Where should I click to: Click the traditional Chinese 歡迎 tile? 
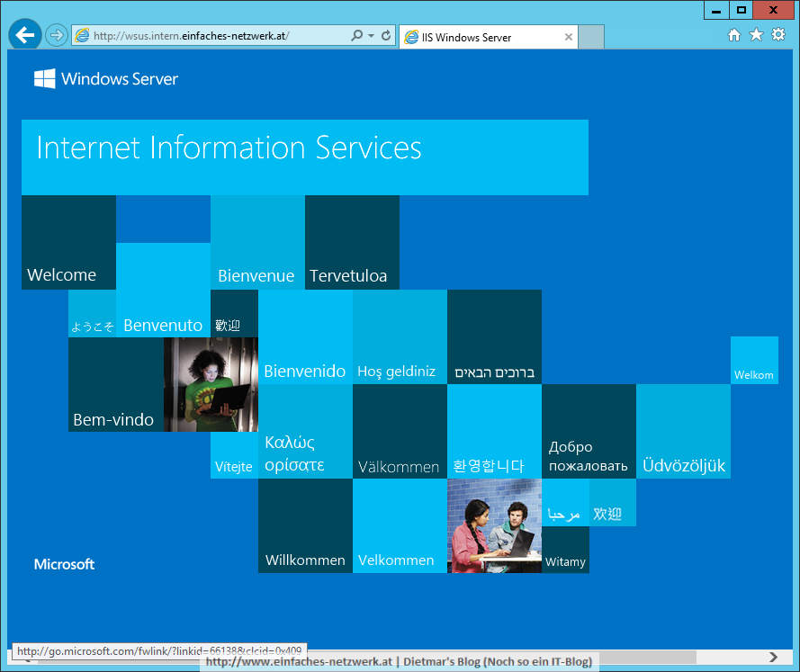tap(234, 314)
